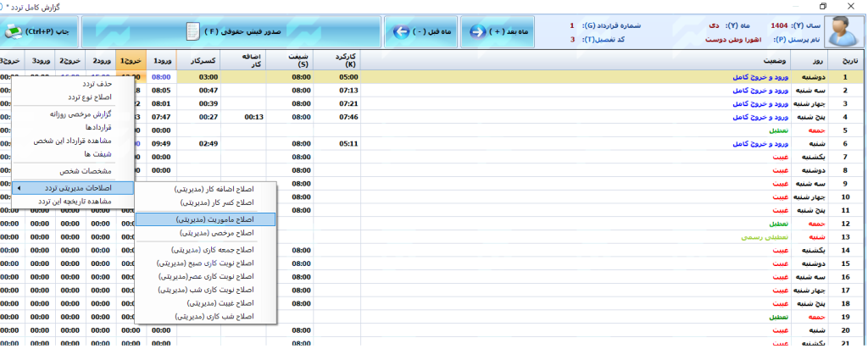Click the next month right-arrow icon
The image size is (868, 349).
(477, 32)
